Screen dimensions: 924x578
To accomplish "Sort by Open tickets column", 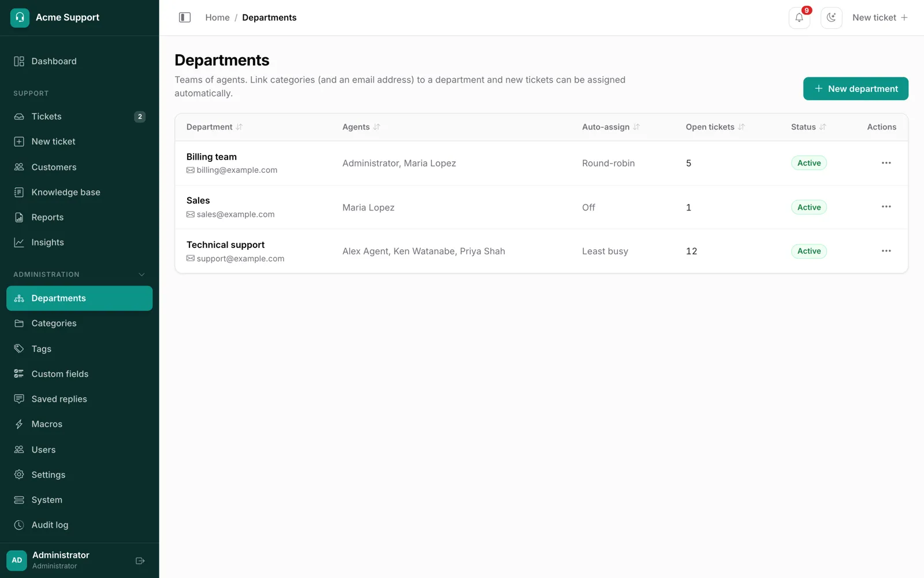I will (x=715, y=127).
